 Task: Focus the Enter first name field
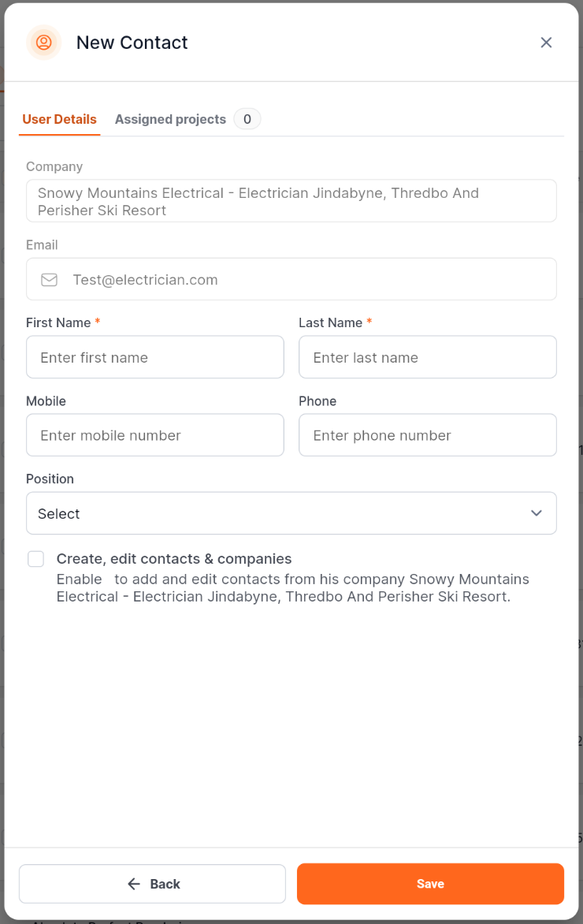[155, 357]
